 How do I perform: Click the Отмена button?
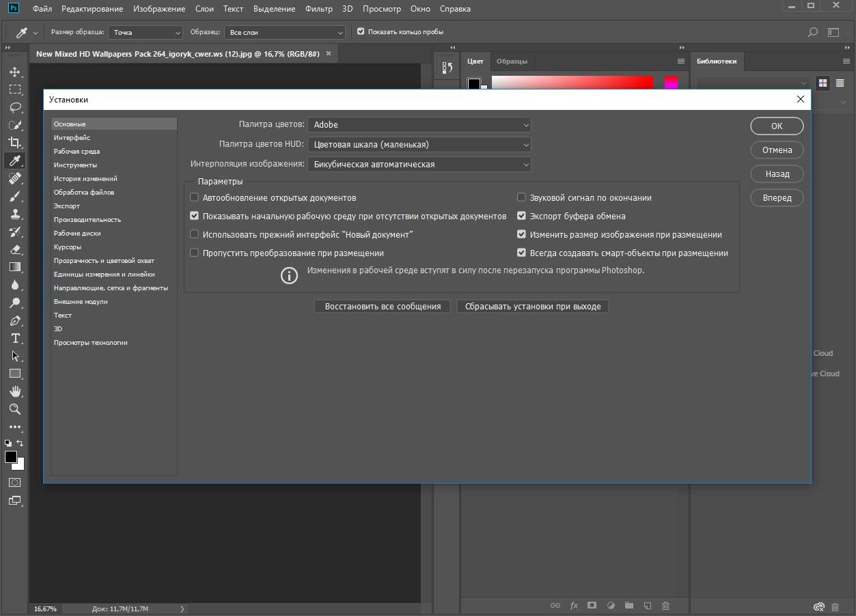(777, 150)
